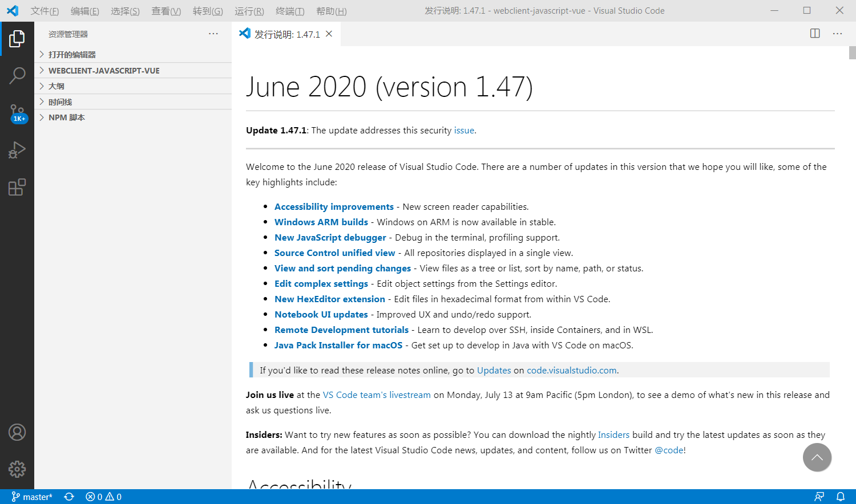Open the 运行(R) menu
This screenshot has width=856, height=504.
(249, 11)
